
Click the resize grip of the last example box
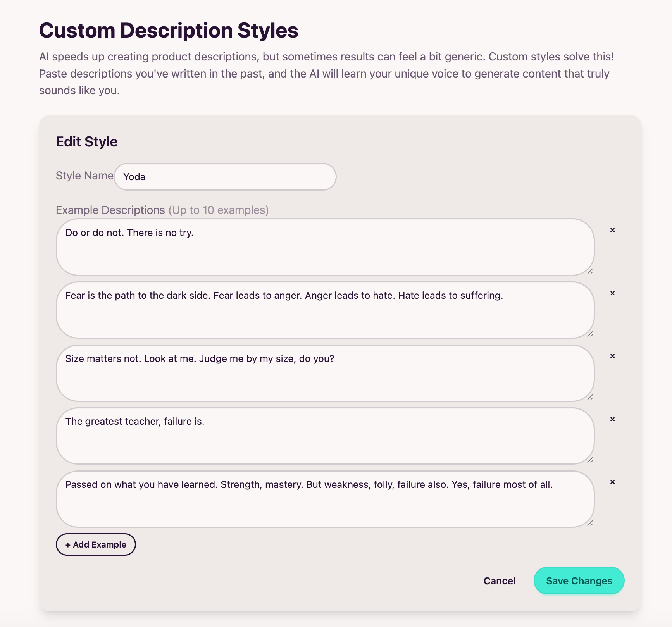(x=590, y=524)
